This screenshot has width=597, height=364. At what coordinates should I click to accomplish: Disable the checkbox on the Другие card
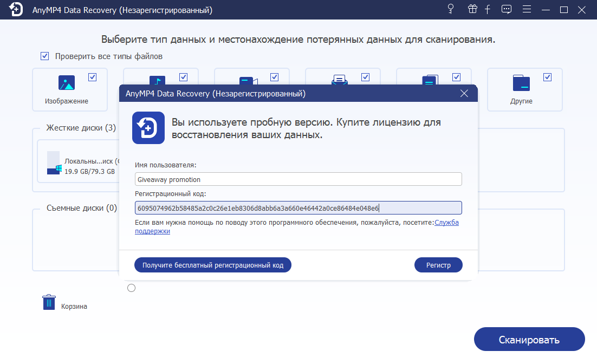point(548,76)
